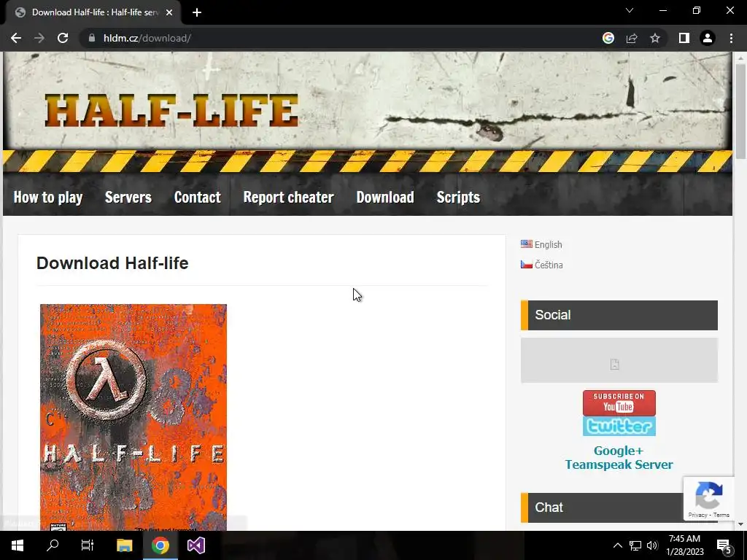The width and height of the screenshot is (747, 560).
Task: Share this page using the share icon
Action: (x=632, y=38)
